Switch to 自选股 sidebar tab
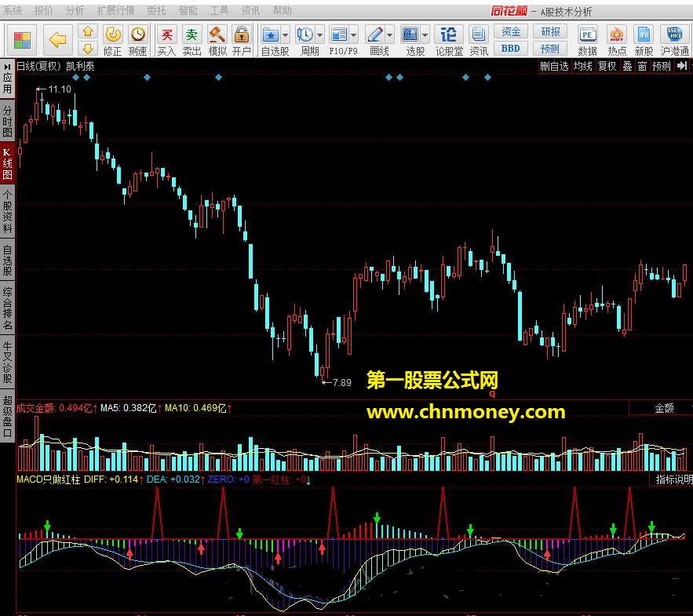The width and height of the screenshot is (693, 616). point(7,261)
